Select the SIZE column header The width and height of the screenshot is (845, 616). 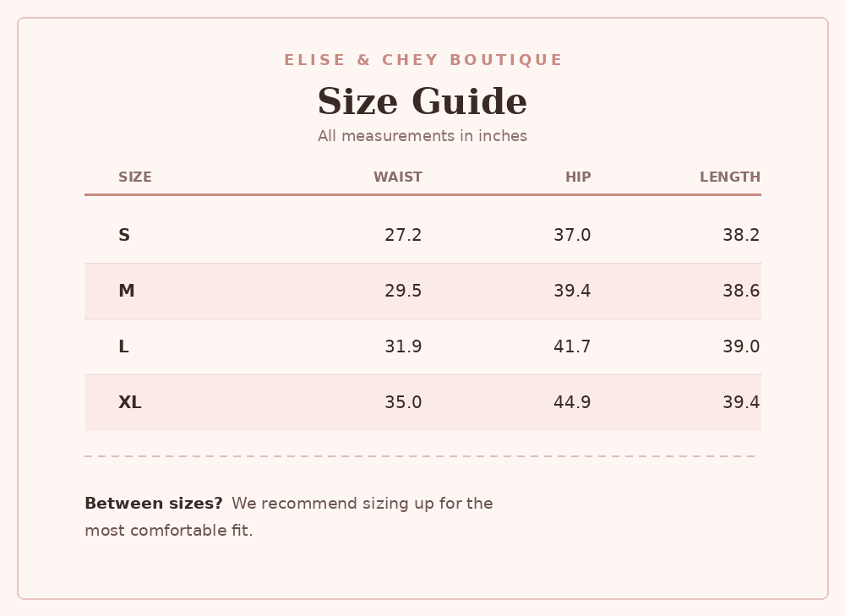(x=135, y=177)
